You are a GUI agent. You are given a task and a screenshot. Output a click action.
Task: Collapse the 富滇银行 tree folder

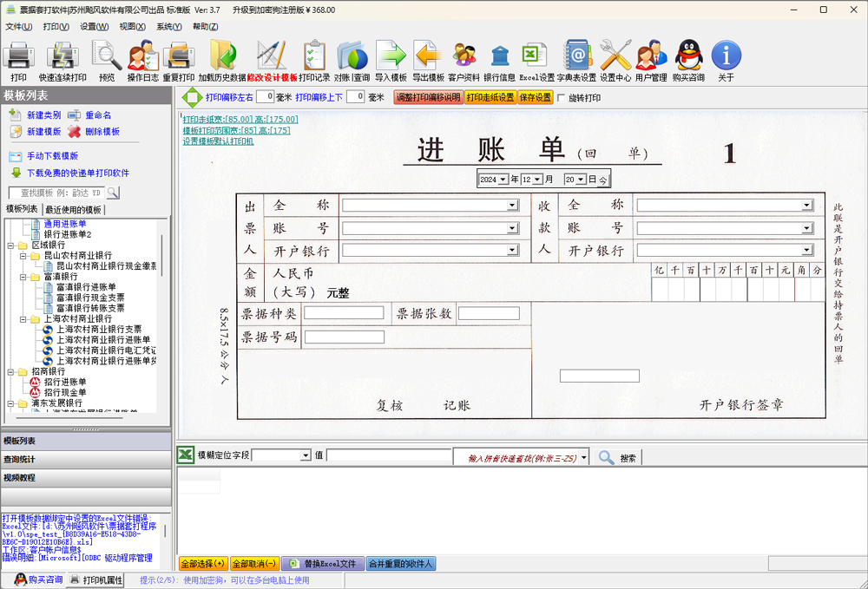click(x=23, y=277)
